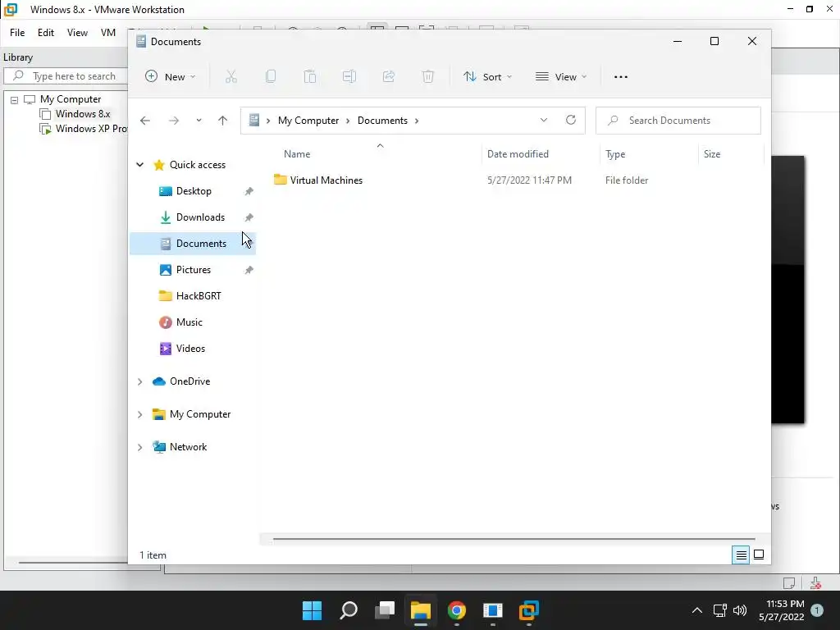Image resolution: width=840 pixels, height=630 pixels.
Task: Expand the OneDrive tree node
Action: (139, 381)
